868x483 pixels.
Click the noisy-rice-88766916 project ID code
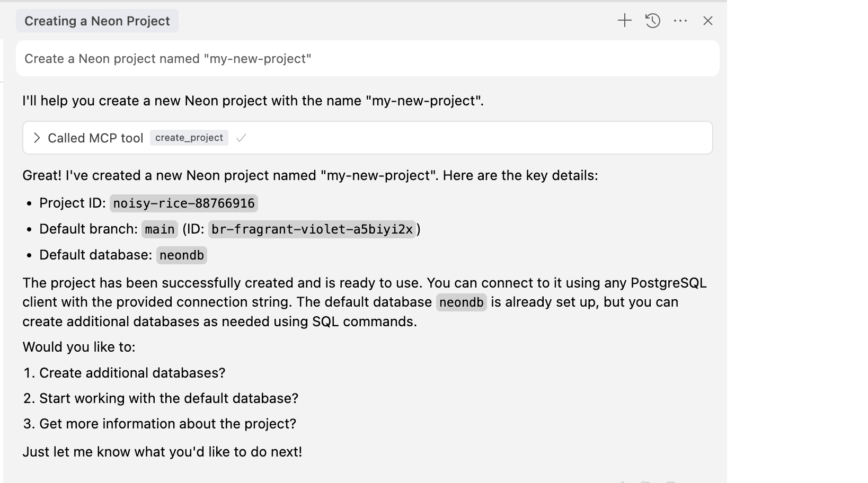pyautogui.click(x=184, y=203)
